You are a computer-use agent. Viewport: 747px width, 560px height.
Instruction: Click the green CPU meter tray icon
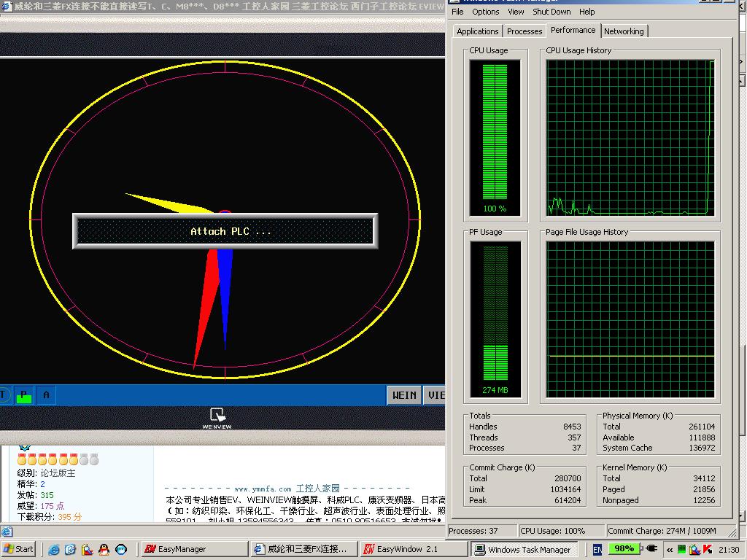[x=681, y=549]
